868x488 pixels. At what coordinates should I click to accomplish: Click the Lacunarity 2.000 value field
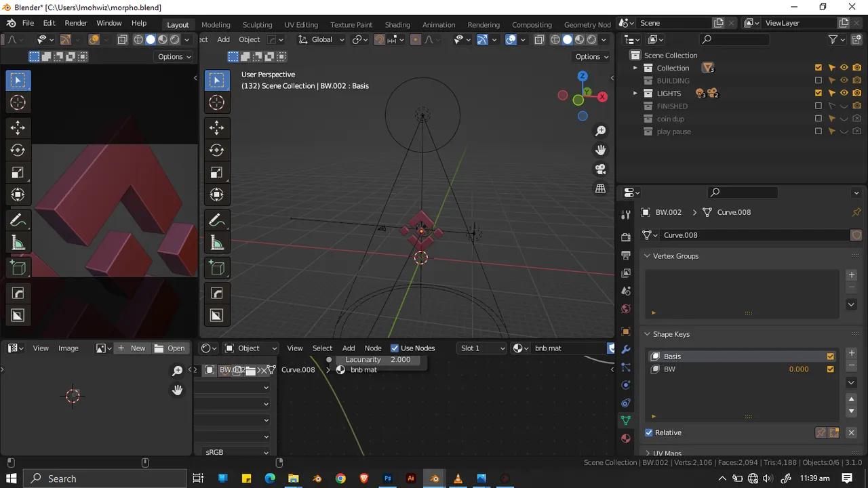pos(378,360)
